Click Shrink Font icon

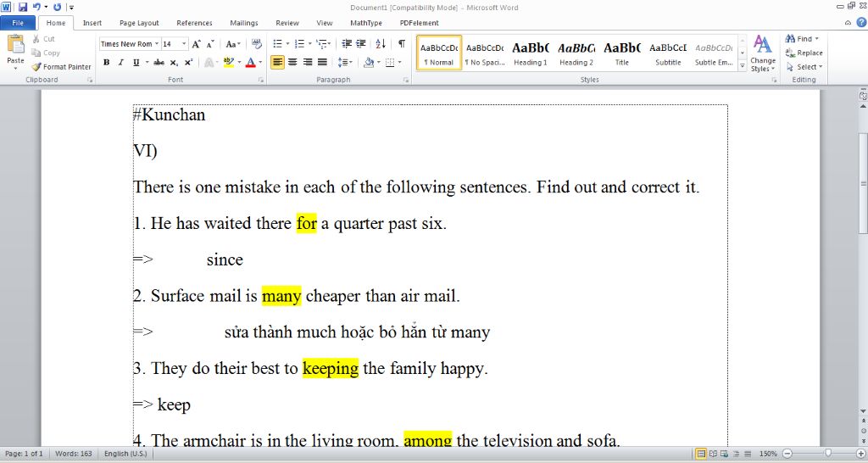click(x=210, y=44)
